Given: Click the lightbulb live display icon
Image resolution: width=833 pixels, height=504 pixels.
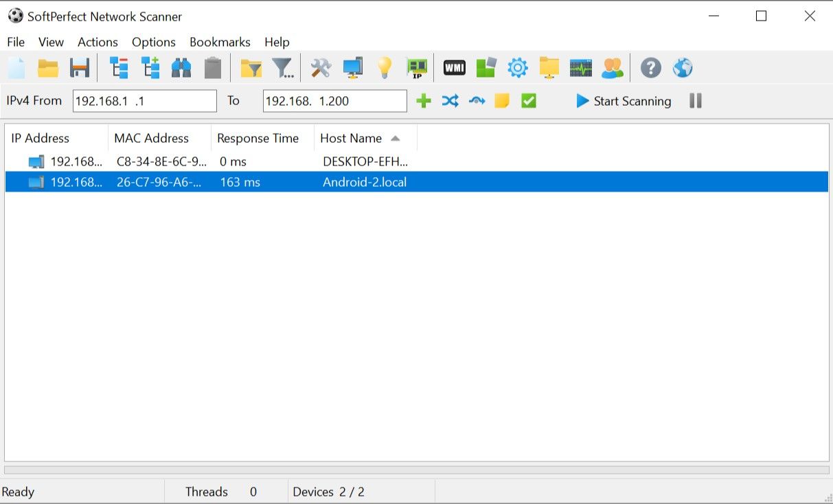Looking at the screenshot, I should [x=384, y=67].
